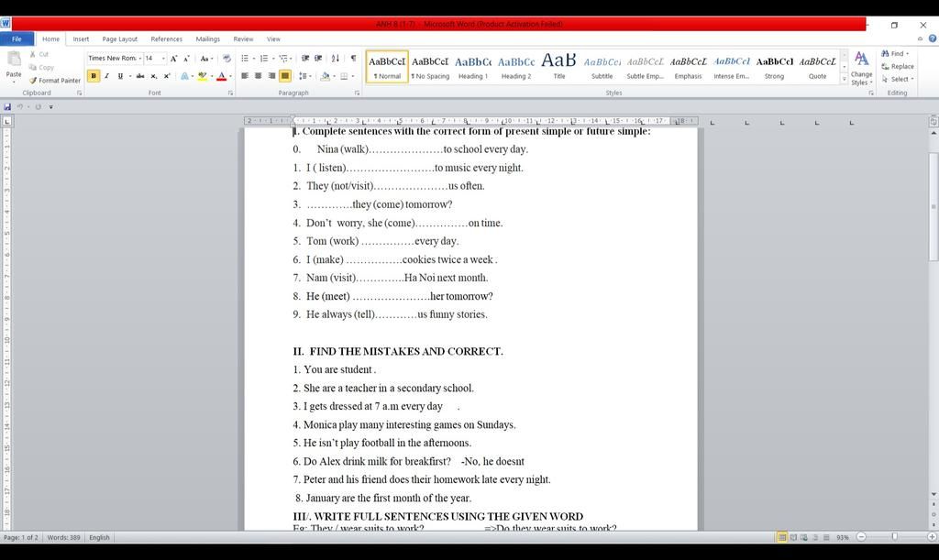The height and width of the screenshot is (560, 939).
Task: Click the Find button
Action: pos(895,53)
